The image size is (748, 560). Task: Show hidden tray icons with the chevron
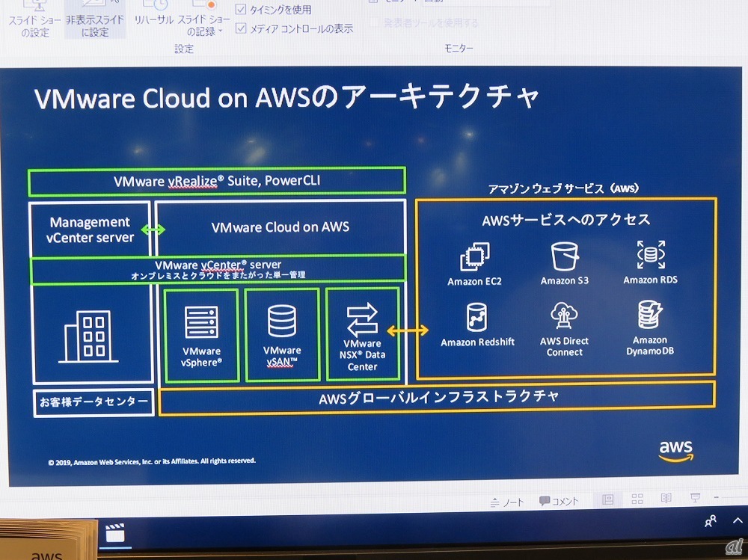click(x=738, y=521)
